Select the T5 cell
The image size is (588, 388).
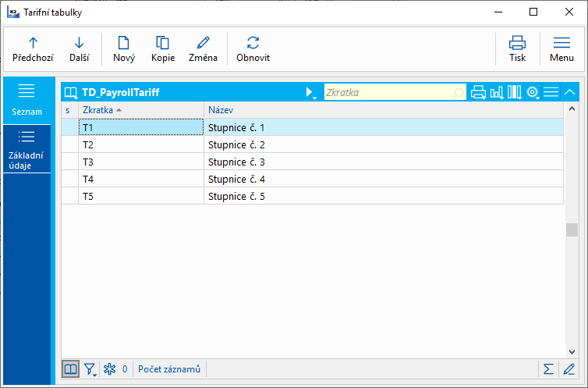point(141,196)
